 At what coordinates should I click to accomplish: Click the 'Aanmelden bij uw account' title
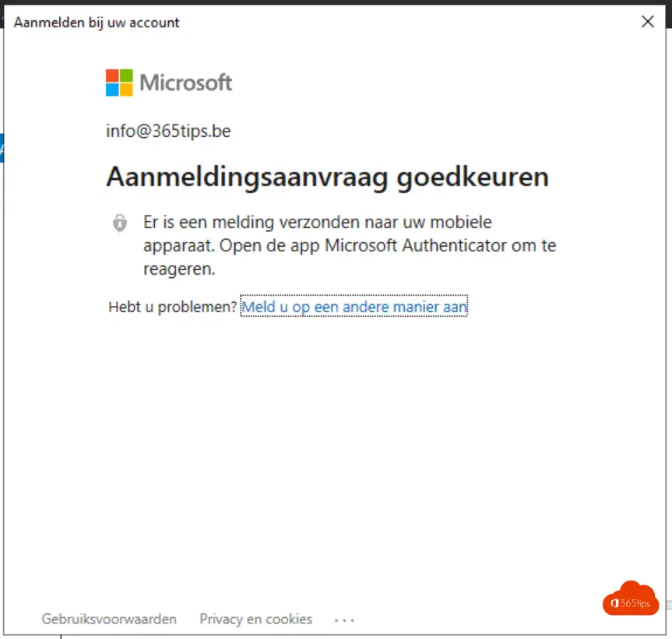[97, 23]
